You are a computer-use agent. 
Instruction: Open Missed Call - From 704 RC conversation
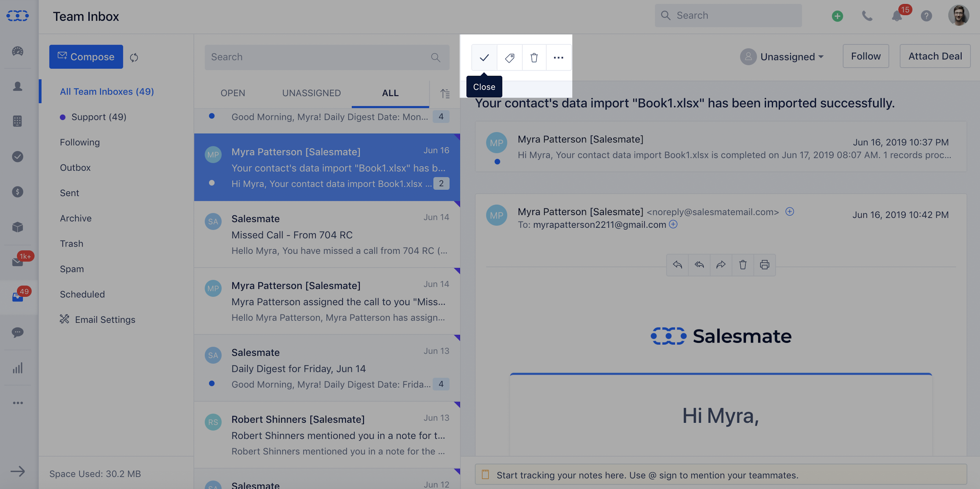tap(327, 234)
